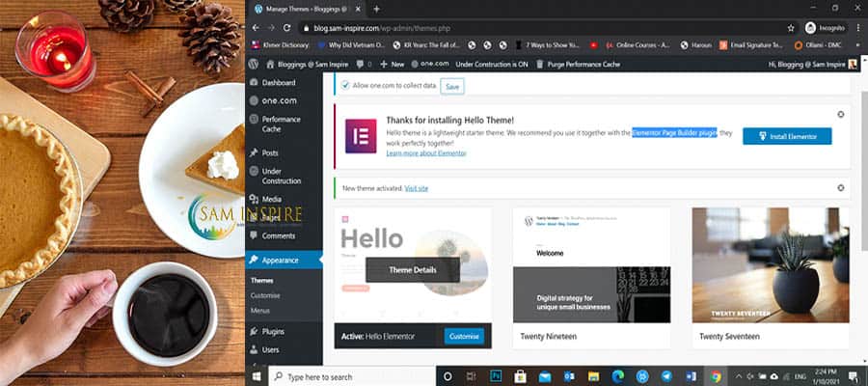Open comments bubble in admin bar

pyautogui.click(x=364, y=65)
